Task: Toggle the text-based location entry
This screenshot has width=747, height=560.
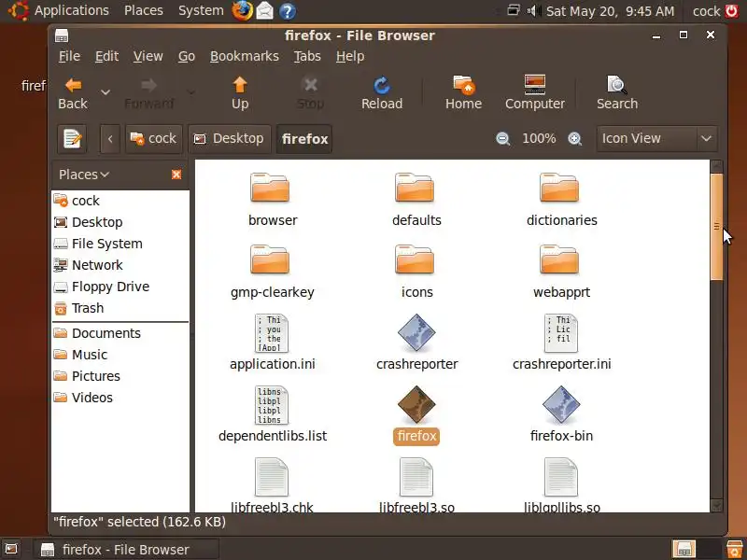Action: [x=72, y=139]
